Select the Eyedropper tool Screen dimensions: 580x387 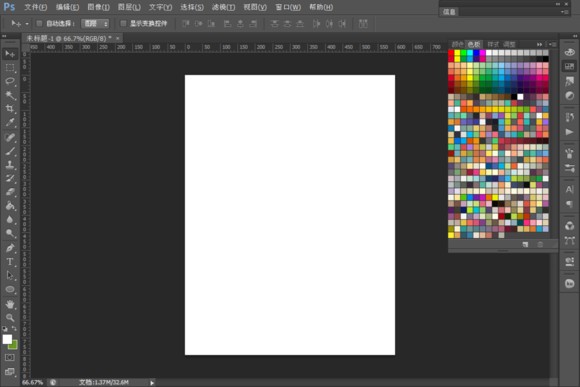coord(10,122)
